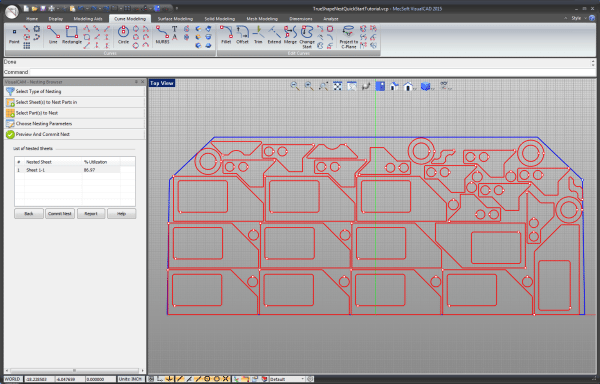Open the blue cube shading dropdown
Viewport: 600px width, 384px height.
click(x=426, y=86)
